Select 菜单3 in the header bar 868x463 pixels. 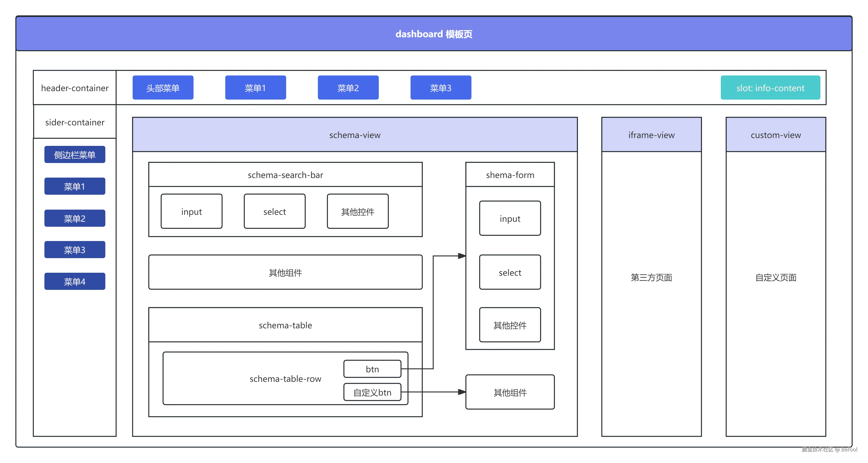[441, 88]
